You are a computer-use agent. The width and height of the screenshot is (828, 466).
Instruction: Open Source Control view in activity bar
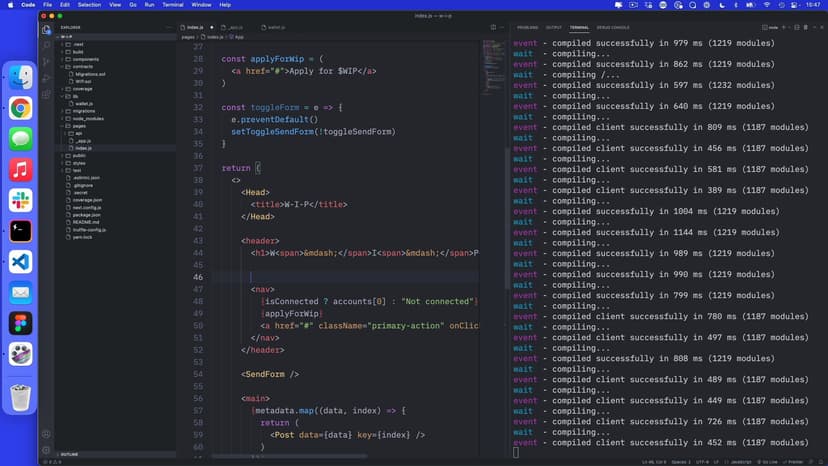(46, 62)
